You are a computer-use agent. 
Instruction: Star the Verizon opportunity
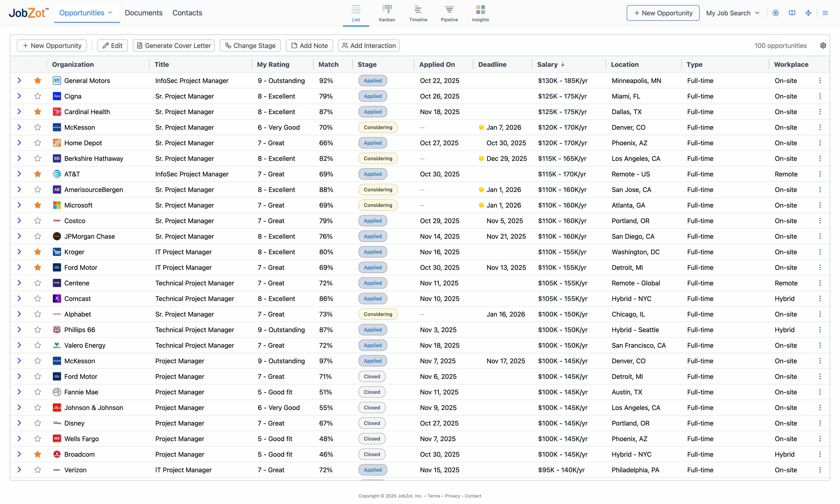coord(38,470)
